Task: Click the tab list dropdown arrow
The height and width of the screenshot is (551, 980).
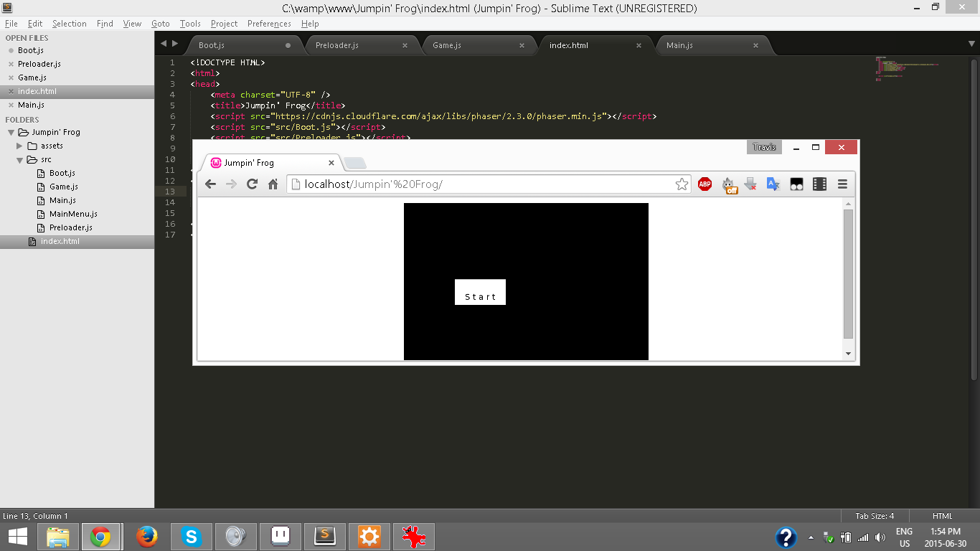Action: tap(971, 44)
